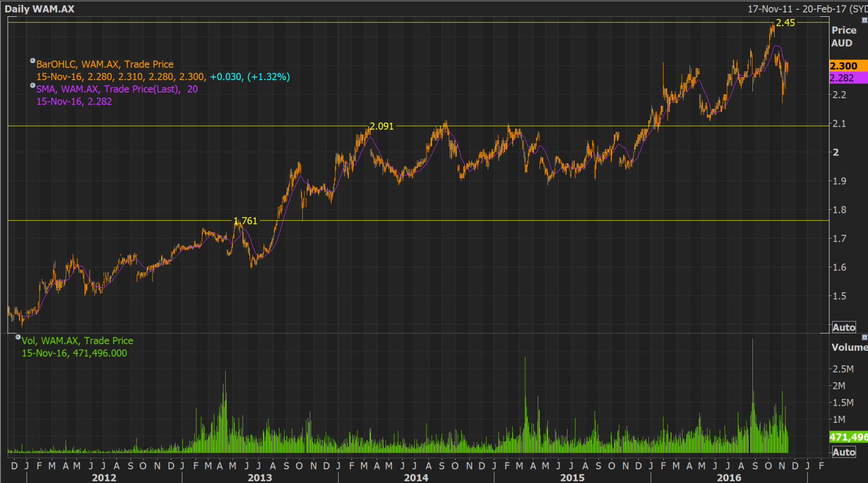
Task: Select the BarOHLC, WAM.AX, Trade Price legend
Action: [105, 65]
